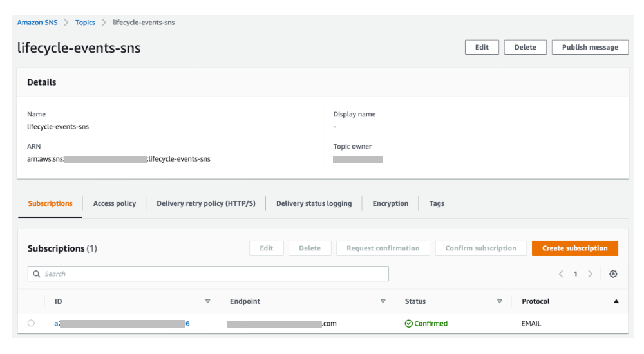Open subscriptions table settings gear
Image resolution: width=644 pixels, height=354 pixels.
point(613,274)
